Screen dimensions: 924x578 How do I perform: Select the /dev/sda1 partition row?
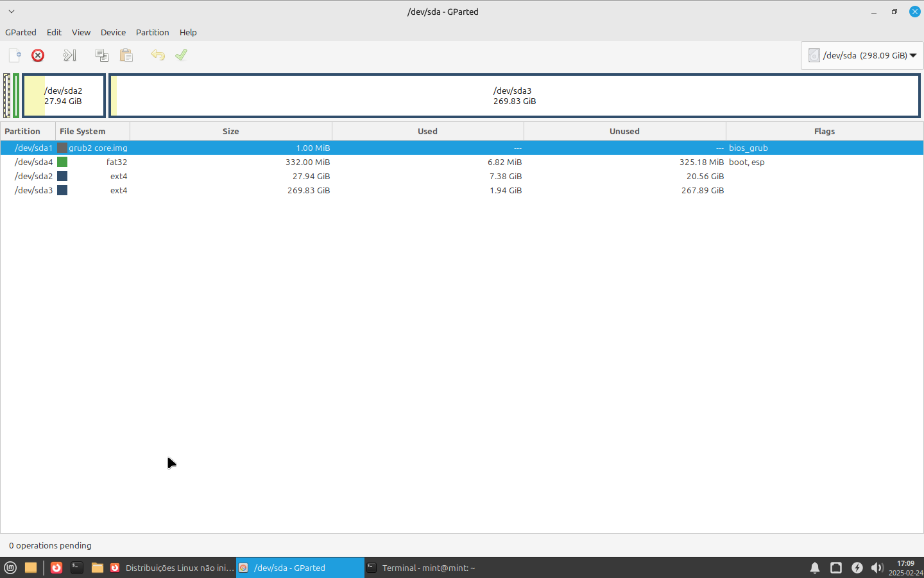coord(462,148)
